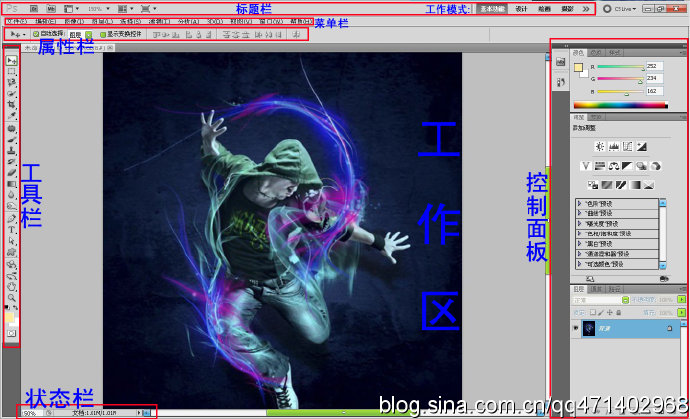This screenshot has height=419, width=690.
Task: Add a Levels adjustment
Action: [x=613, y=147]
